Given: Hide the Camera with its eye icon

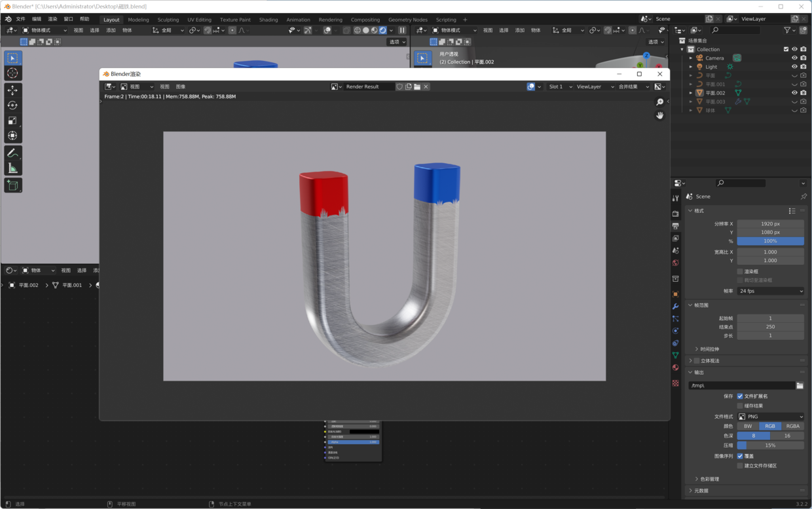Looking at the screenshot, I should (794, 58).
